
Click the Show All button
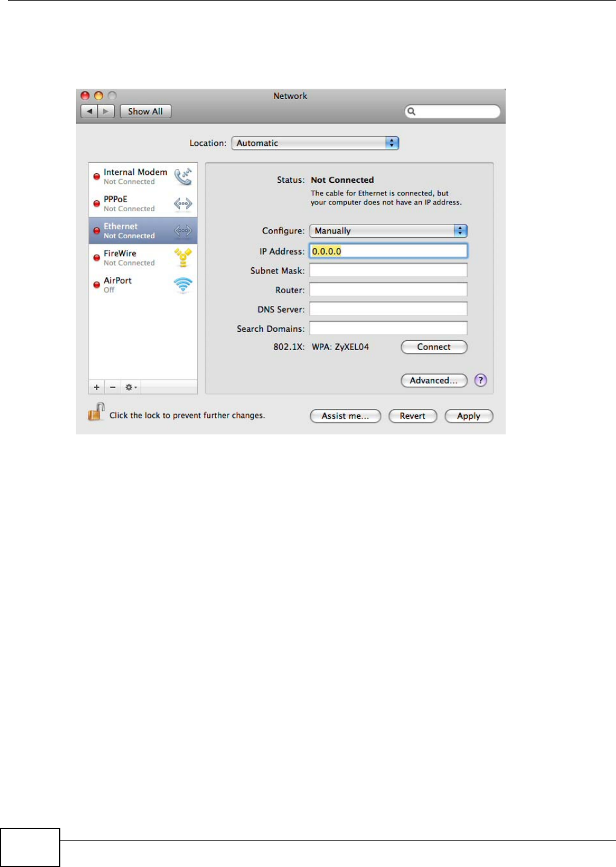click(x=145, y=112)
